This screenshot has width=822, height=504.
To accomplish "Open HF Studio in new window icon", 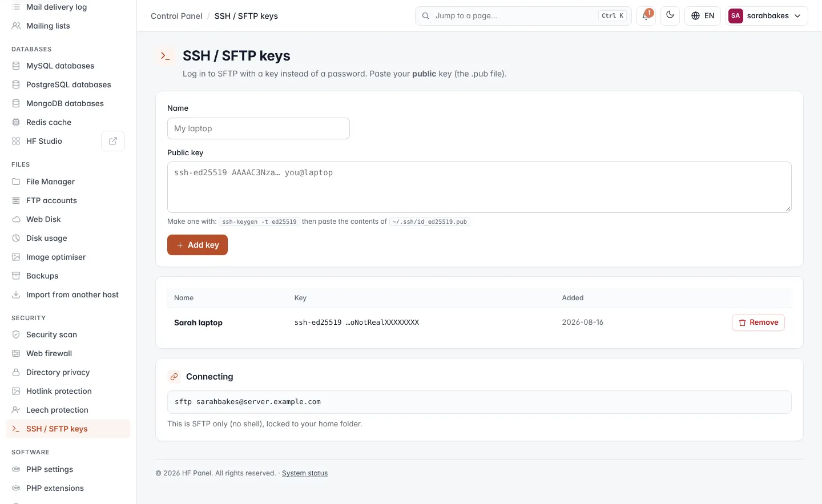I will (x=113, y=141).
